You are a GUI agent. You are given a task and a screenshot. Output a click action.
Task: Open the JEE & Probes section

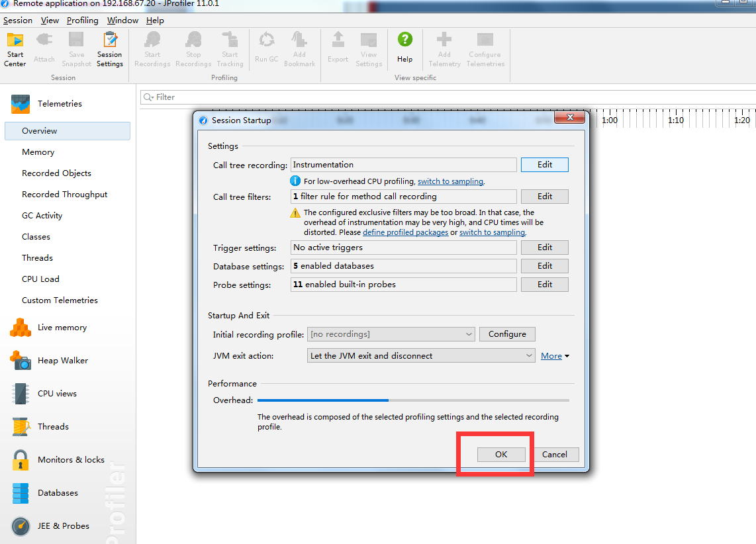pos(50,525)
